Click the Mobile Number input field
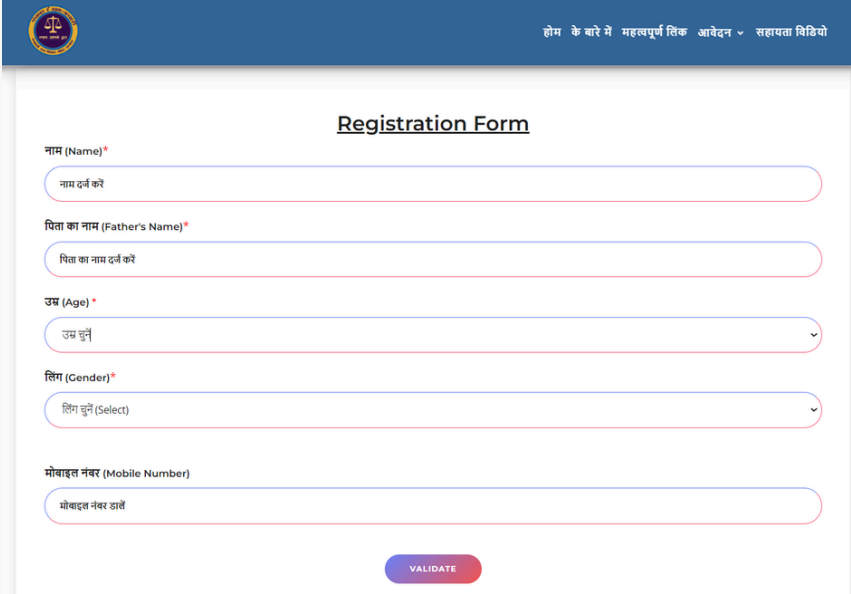The height and width of the screenshot is (594, 851). pyautogui.click(x=432, y=506)
